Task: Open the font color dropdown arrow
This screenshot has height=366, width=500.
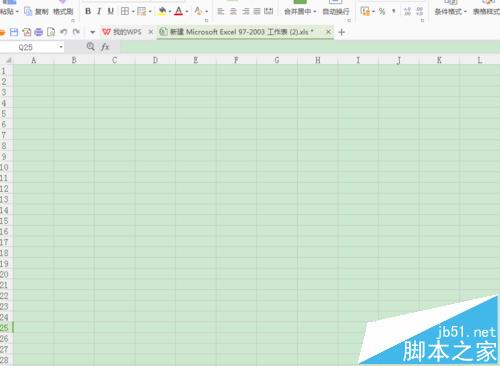Action: pyautogui.click(x=187, y=12)
